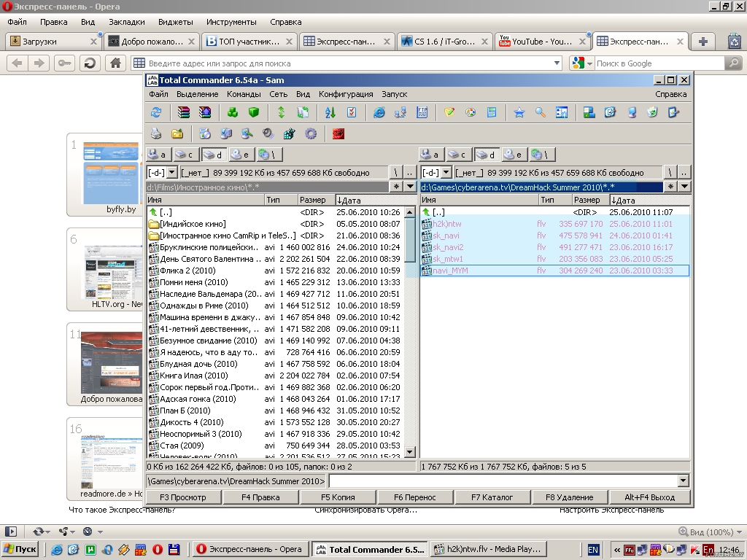Image resolution: width=747 pixels, height=560 pixels.
Task: Launch the paint palette icon
Action: [471, 112]
